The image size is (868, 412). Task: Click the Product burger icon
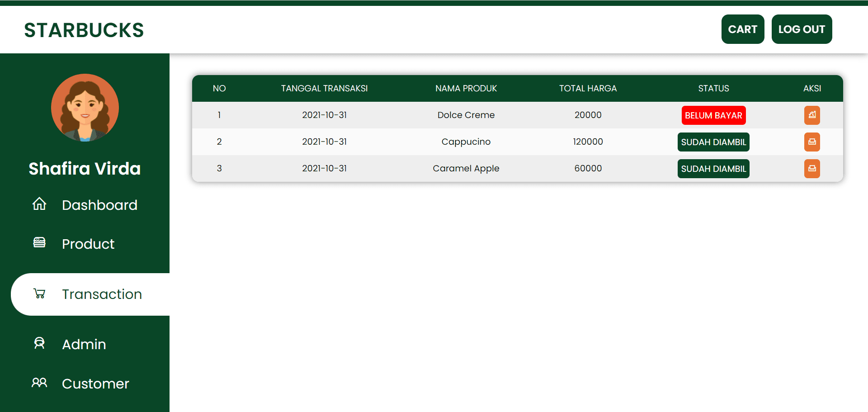(x=39, y=243)
